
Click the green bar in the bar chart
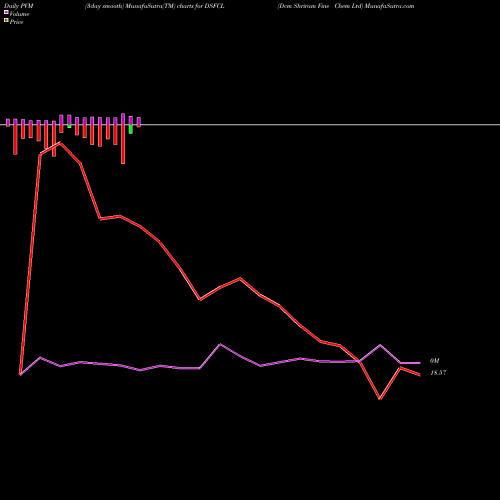coord(131,129)
